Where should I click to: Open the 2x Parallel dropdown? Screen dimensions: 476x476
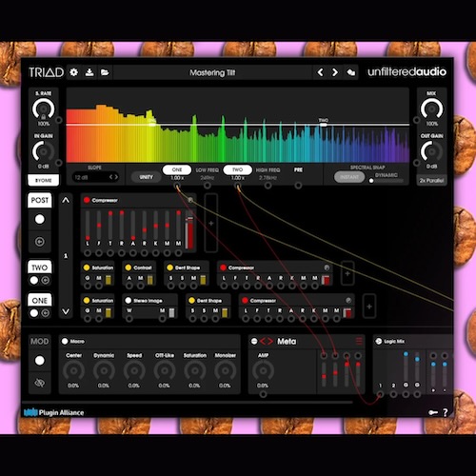tap(431, 180)
